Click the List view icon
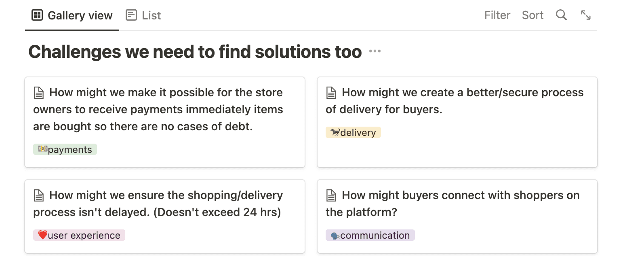The image size is (644, 280). coord(131,15)
